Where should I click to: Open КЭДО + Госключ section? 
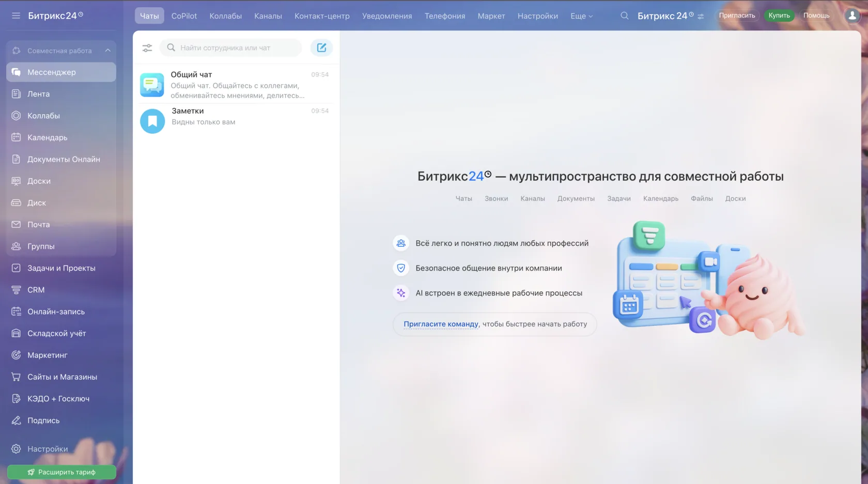[61, 399]
